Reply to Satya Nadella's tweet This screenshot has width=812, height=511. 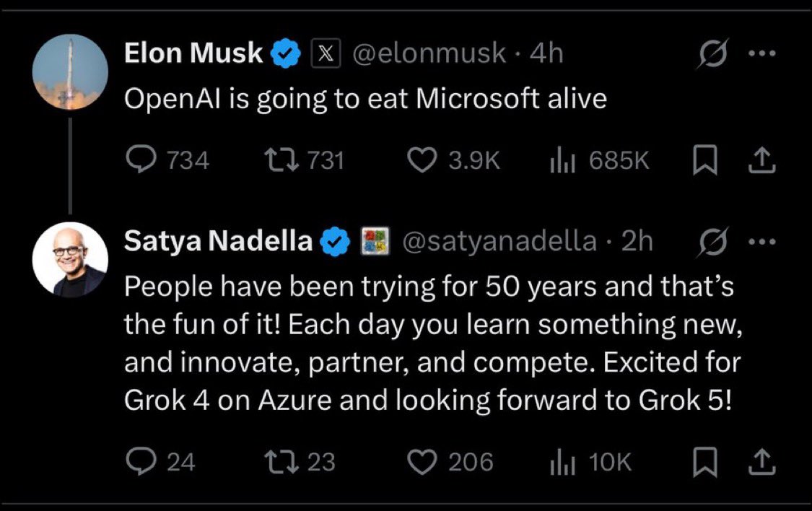(x=138, y=462)
